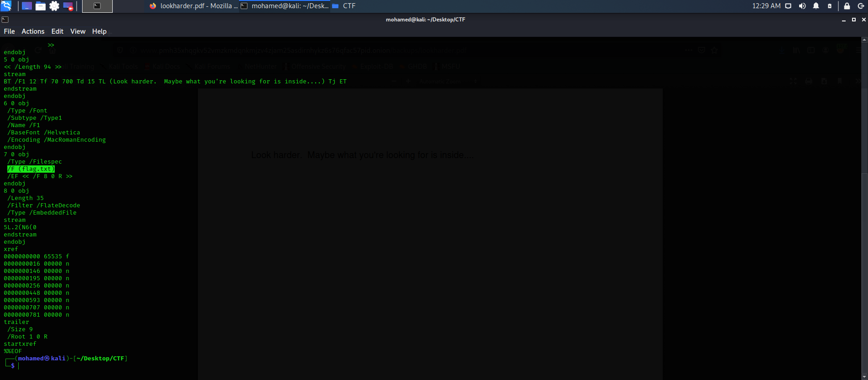Close the terminal window
Viewport: 868px width, 380px height.
click(x=863, y=20)
